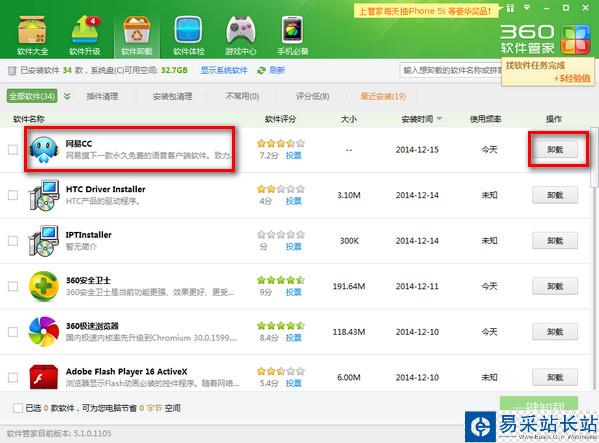The width and height of the screenshot is (599, 443).
Task: Click 投票 link for 网易CC
Action: click(293, 155)
